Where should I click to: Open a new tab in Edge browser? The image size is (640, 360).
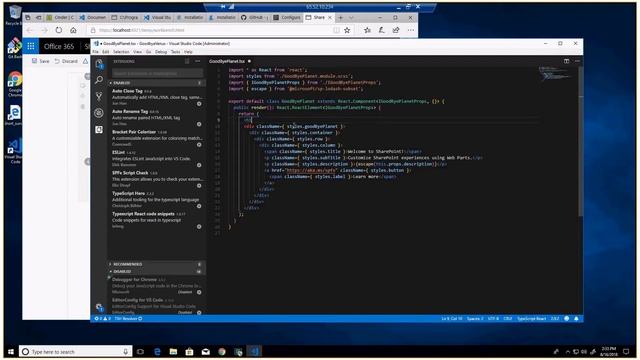(x=341, y=18)
